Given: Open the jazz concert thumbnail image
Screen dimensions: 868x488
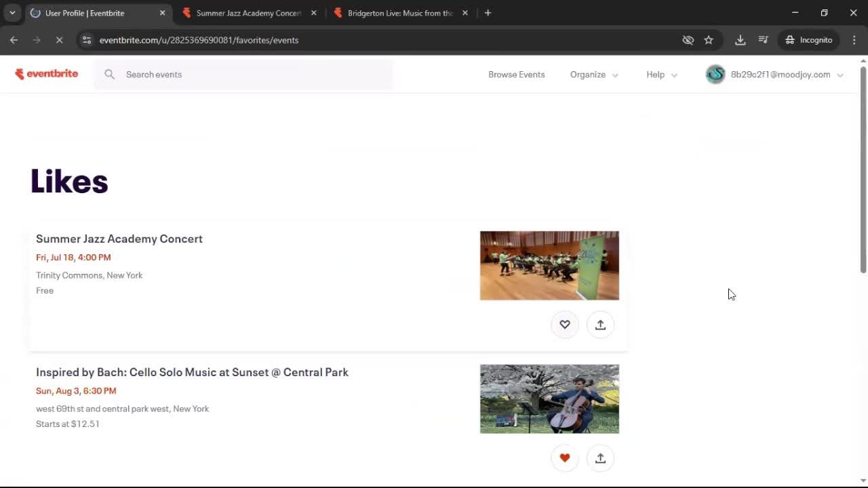Looking at the screenshot, I should point(549,266).
